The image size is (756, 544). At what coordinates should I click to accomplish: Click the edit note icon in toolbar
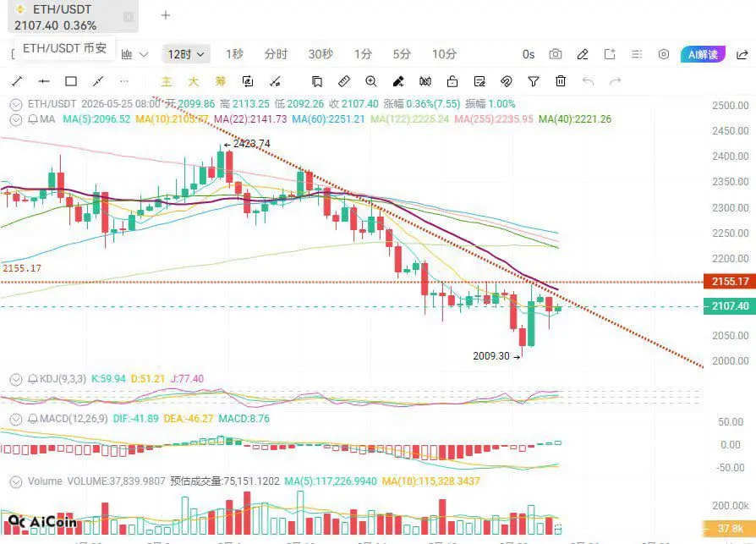pyautogui.click(x=479, y=81)
